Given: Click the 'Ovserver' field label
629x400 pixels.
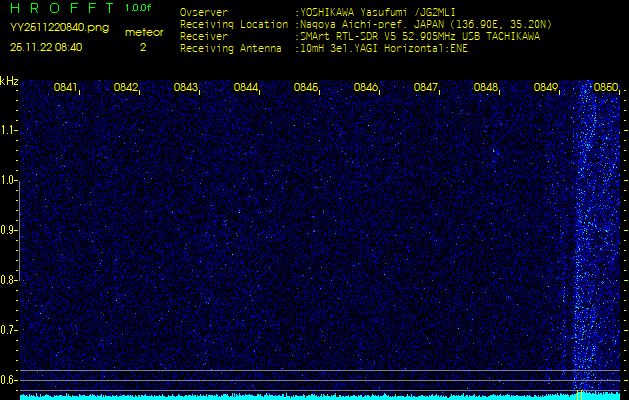Looking at the screenshot, I should [x=204, y=12].
